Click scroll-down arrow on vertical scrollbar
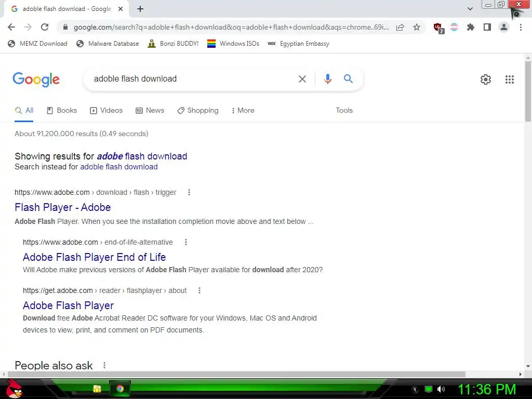532x399 pixels. [528, 366]
